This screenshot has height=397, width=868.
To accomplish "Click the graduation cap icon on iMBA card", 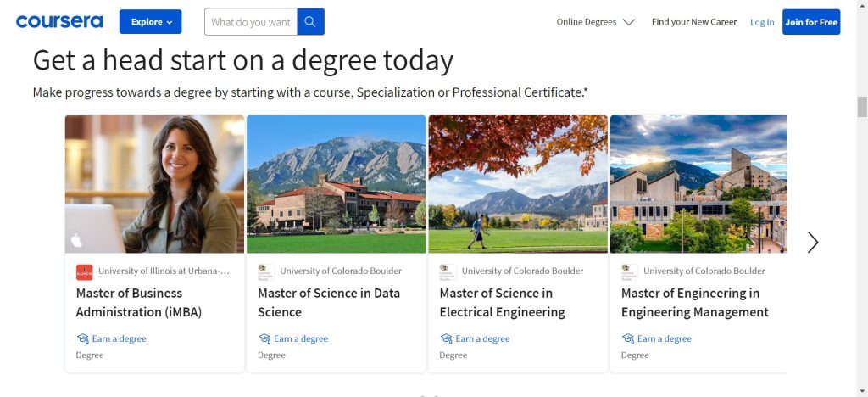I will click(x=82, y=338).
